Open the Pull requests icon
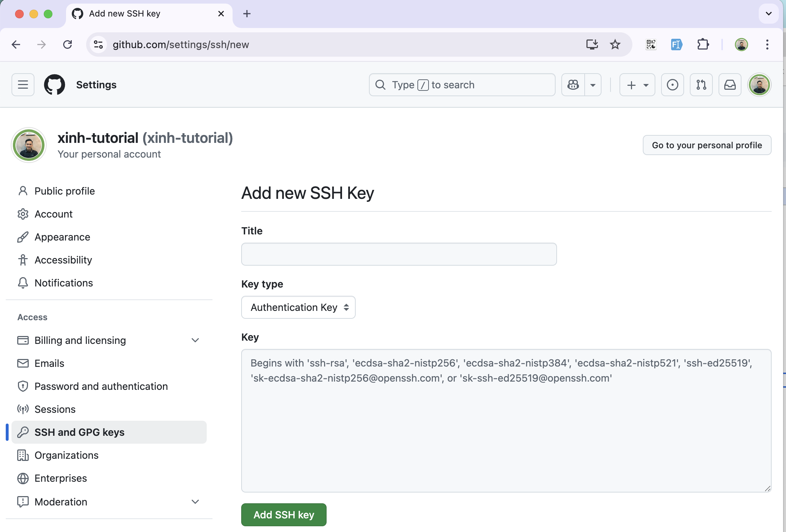 tap(701, 85)
